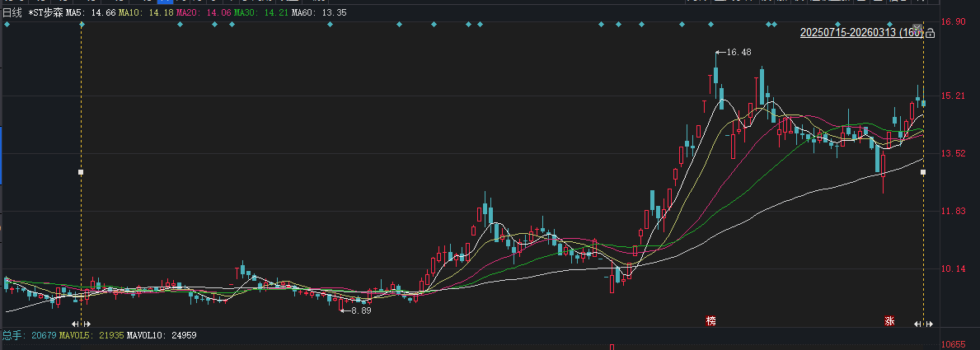Select the pink MA20 indicator label
The image size is (980, 350).
pos(188,13)
